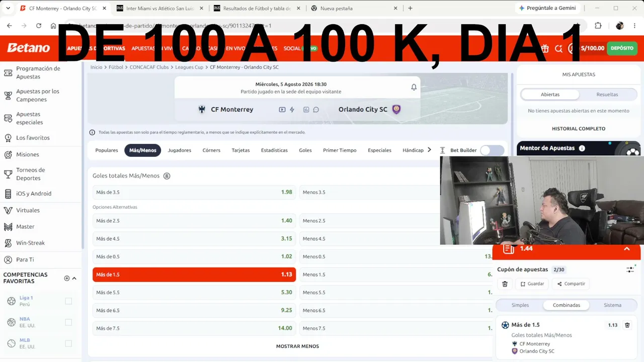Image resolution: width=644 pixels, height=362 pixels.
Task: Click the Apuestas especiales sidebar icon
Action: pyautogui.click(x=8, y=118)
